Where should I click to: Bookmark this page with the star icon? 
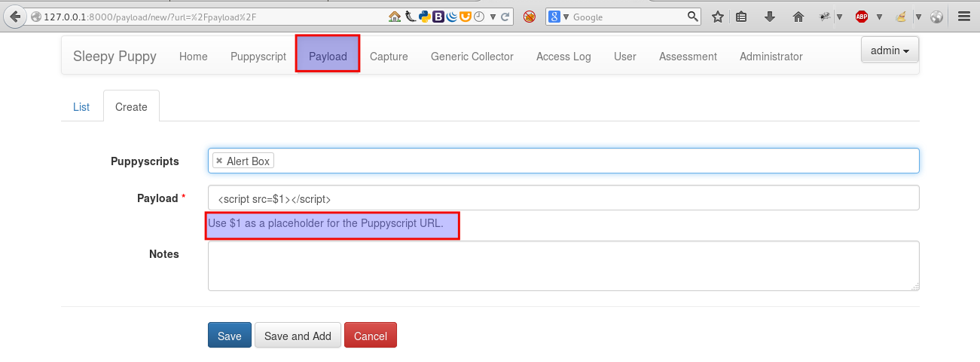[718, 16]
